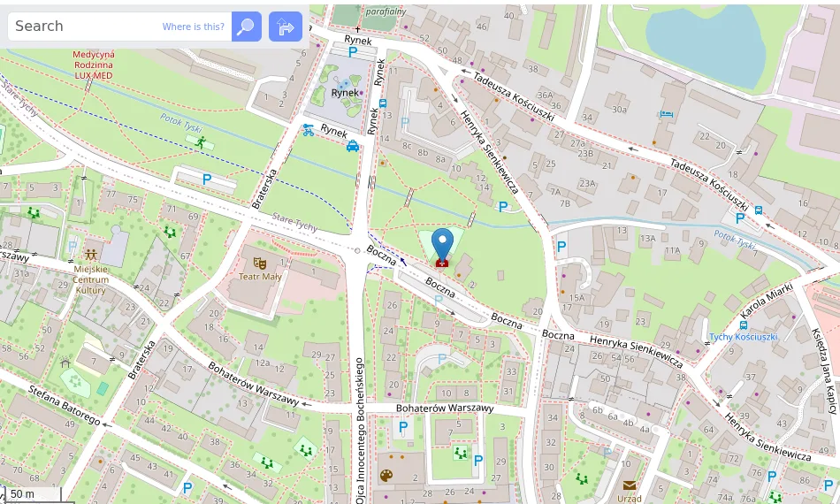Click the art palette icon near building 2
The width and height of the screenshot is (840, 504).
[x=386, y=475]
